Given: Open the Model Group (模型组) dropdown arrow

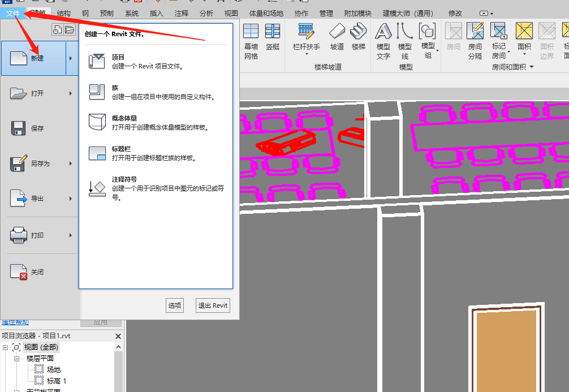Looking at the screenshot, I should (x=437, y=50).
